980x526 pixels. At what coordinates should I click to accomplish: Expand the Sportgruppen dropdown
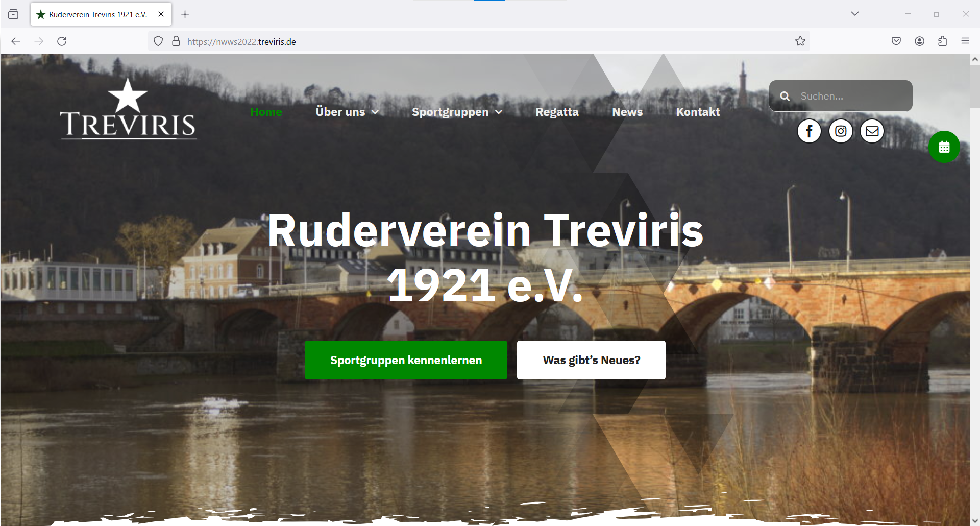pos(457,112)
